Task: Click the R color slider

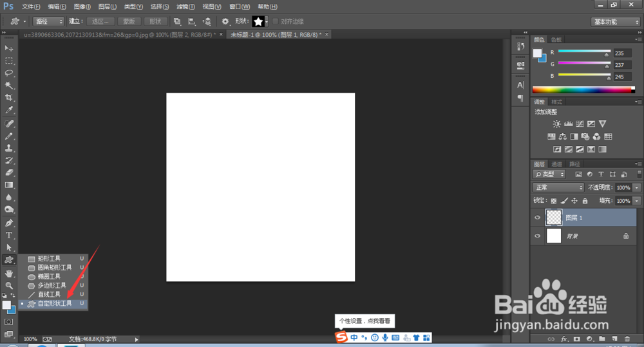Action: click(584, 52)
